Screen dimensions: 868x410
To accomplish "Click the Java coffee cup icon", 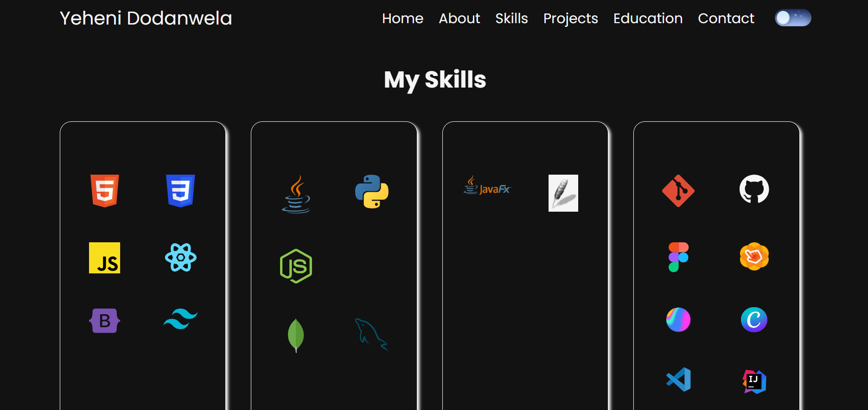I will (296, 194).
